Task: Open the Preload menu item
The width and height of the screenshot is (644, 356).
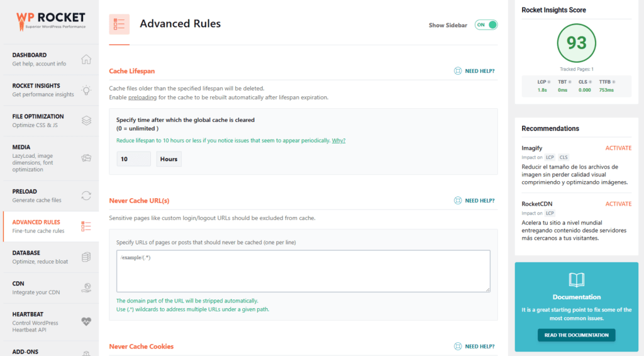Action: point(51,196)
